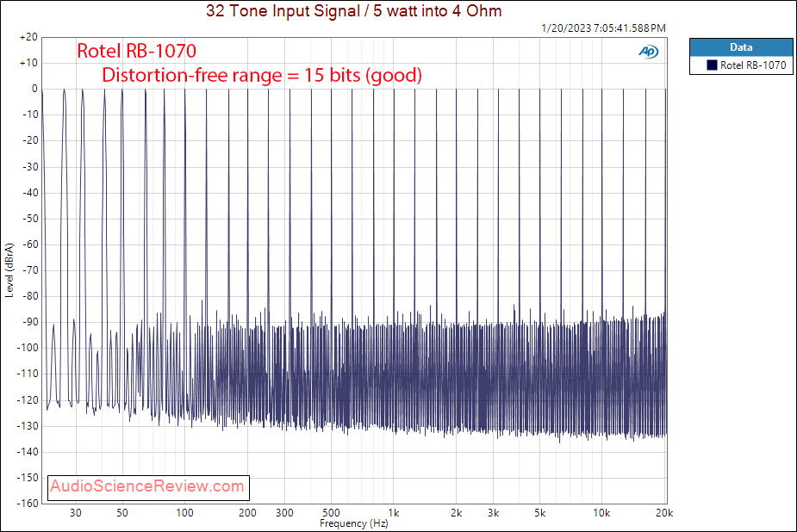Click the 50 Hz frequency axis label

pos(122,513)
